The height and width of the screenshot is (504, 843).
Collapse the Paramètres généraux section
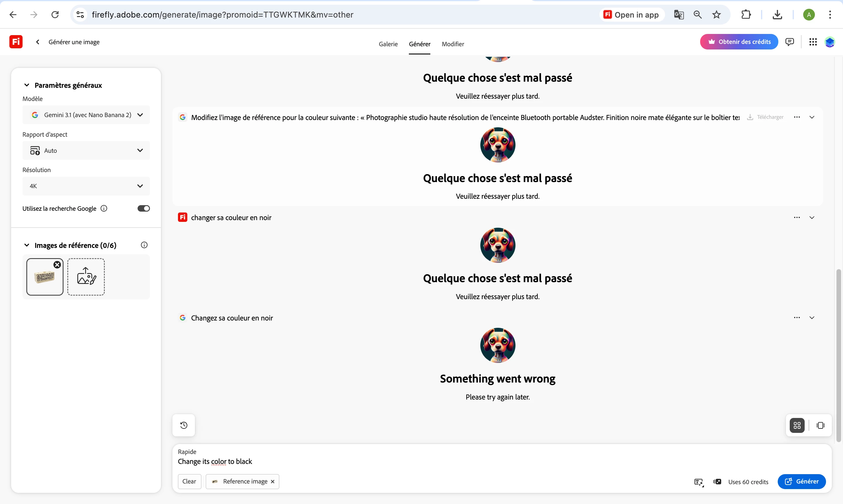pyautogui.click(x=27, y=85)
